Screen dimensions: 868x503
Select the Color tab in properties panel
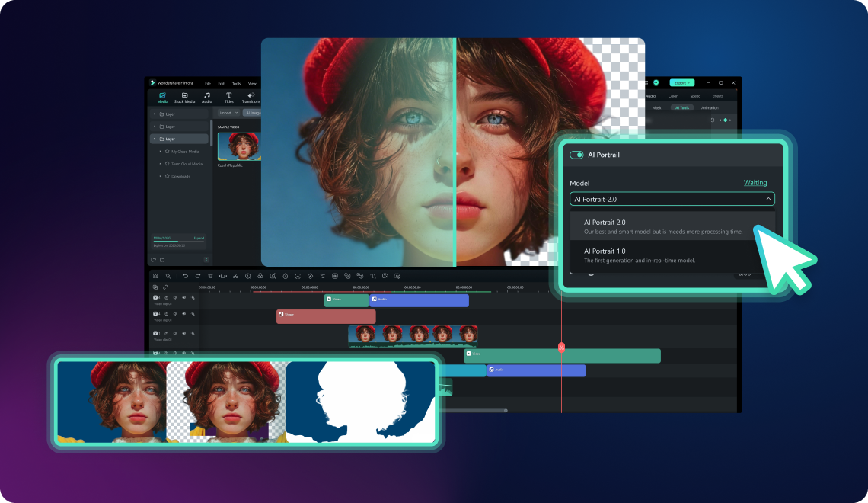(x=672, y=96)
